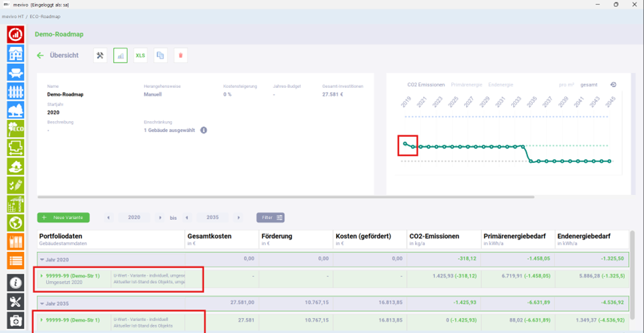Switch chart to gesamt mode
The width and height of the screenshot is (644, 333).
589,84
